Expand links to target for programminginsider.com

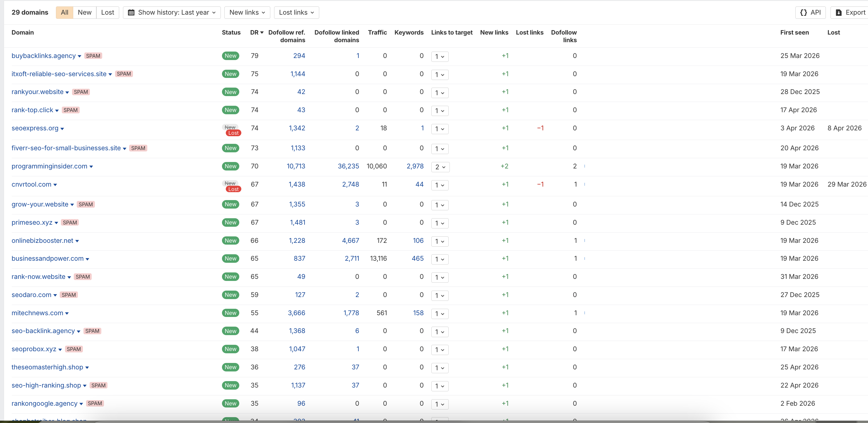tap(440, 167)
